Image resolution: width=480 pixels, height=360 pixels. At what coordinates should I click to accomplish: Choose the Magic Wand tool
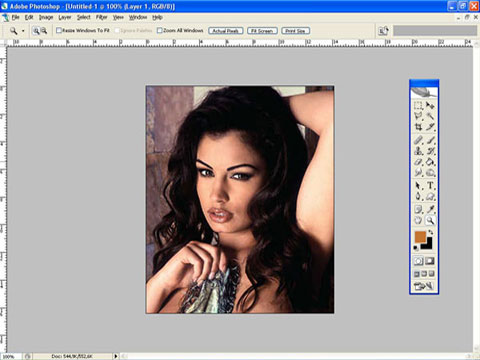pos(430,116)
